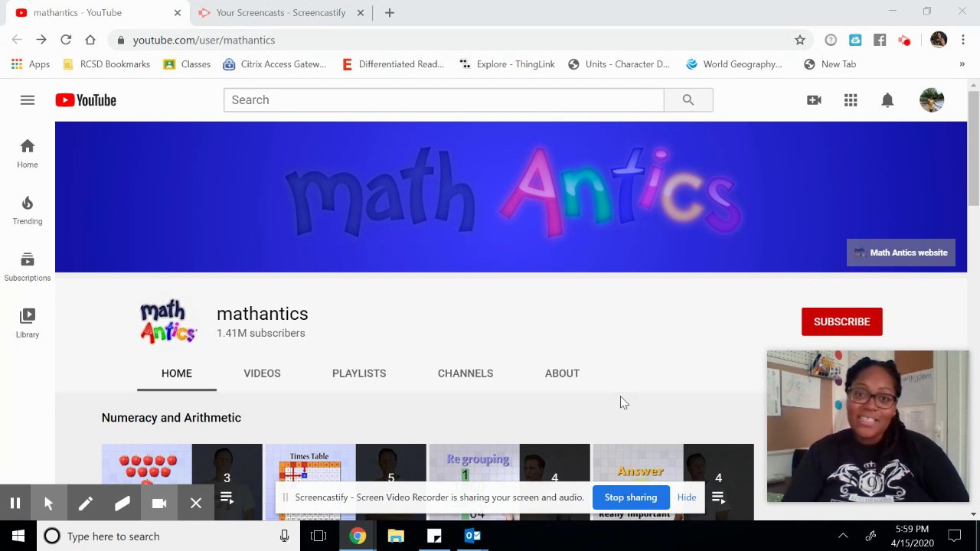Screen dimensions: 980x551
Task: Click the browser address bar
Action: (x=459, y=40)
